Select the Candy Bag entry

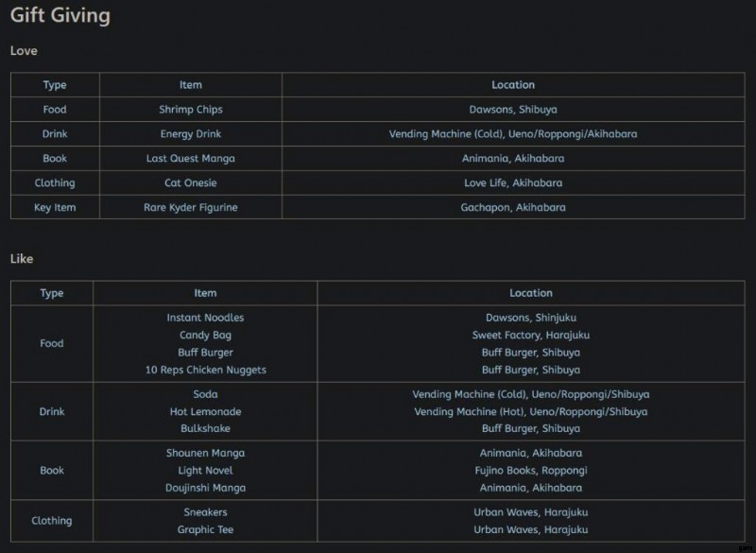(205, 336)
